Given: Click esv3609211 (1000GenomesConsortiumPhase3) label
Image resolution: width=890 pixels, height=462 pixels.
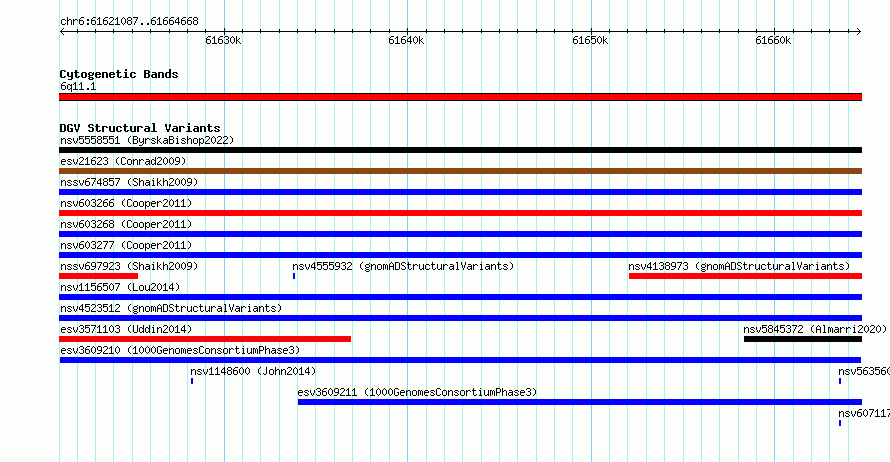Looking at the screenshot, I should pos(417,392).
